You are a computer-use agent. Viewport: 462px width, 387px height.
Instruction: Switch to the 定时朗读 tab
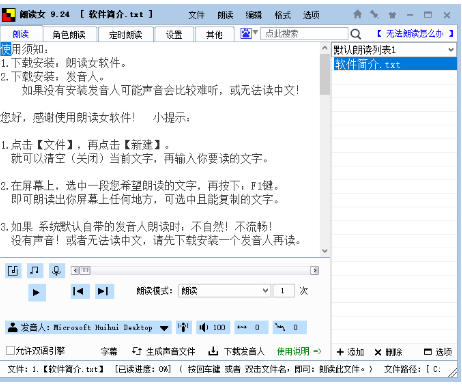[126, 35]
